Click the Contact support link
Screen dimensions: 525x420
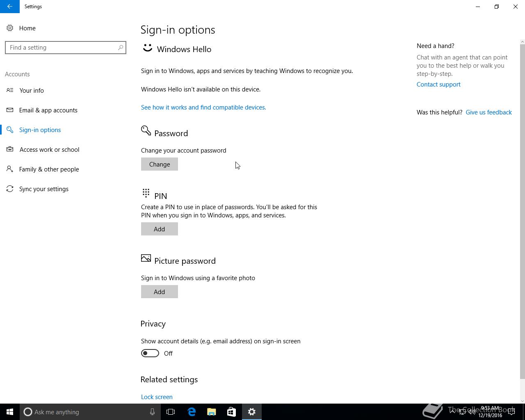438,84
